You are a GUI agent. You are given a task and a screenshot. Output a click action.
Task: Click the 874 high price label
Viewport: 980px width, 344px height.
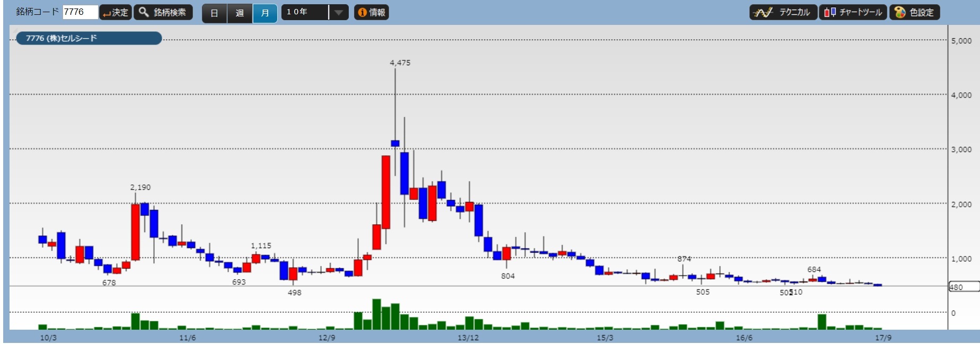click(684, 259)
